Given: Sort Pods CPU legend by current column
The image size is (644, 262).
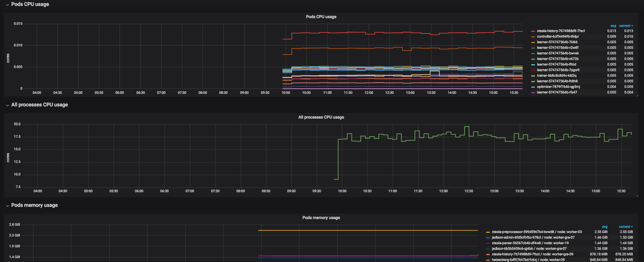Looking at the screenshot, I should [x=626, y=26].
